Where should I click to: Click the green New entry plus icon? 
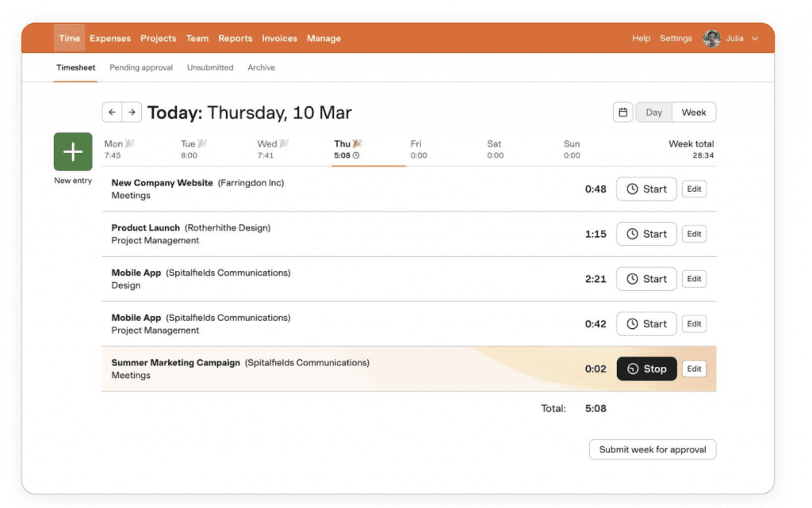pos(73,151)
